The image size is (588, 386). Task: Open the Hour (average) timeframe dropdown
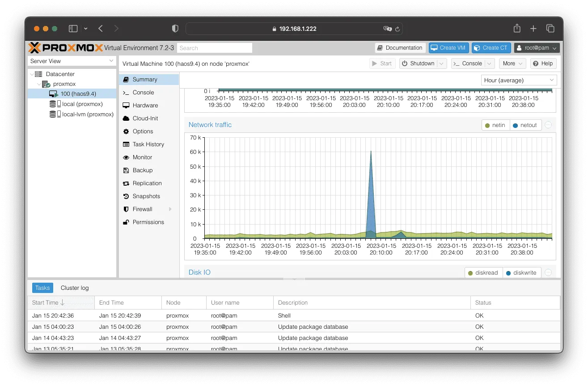pos(519,81)
